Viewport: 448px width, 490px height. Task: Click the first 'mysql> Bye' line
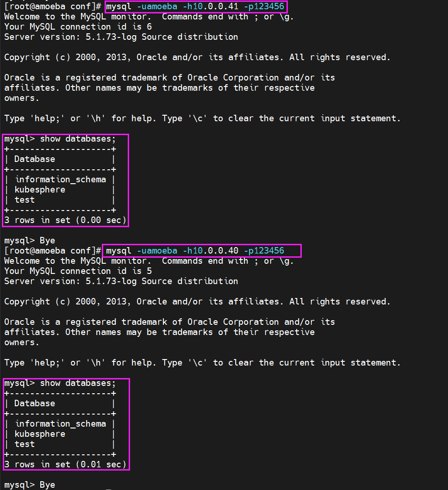pyautogui.click(x=30, y=241)
